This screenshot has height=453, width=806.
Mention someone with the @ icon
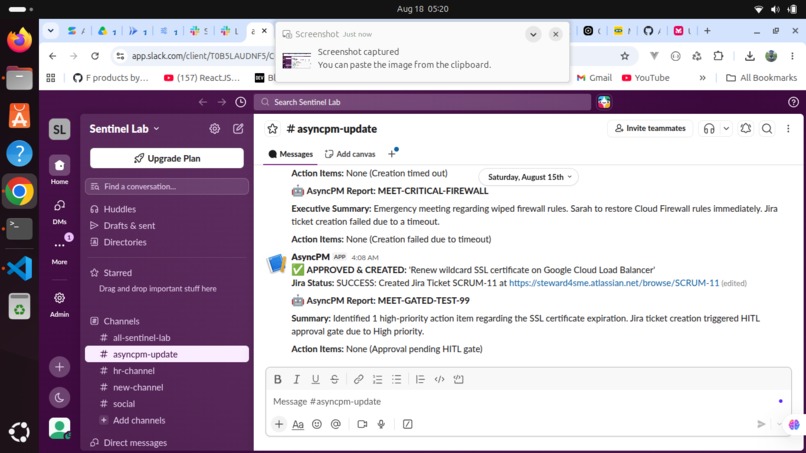coord(336,424)
